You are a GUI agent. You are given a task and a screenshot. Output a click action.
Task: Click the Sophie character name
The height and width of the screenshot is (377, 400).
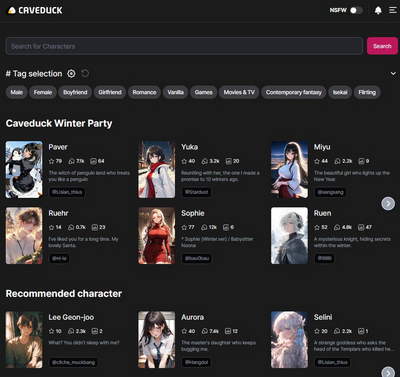coord(193,213)
